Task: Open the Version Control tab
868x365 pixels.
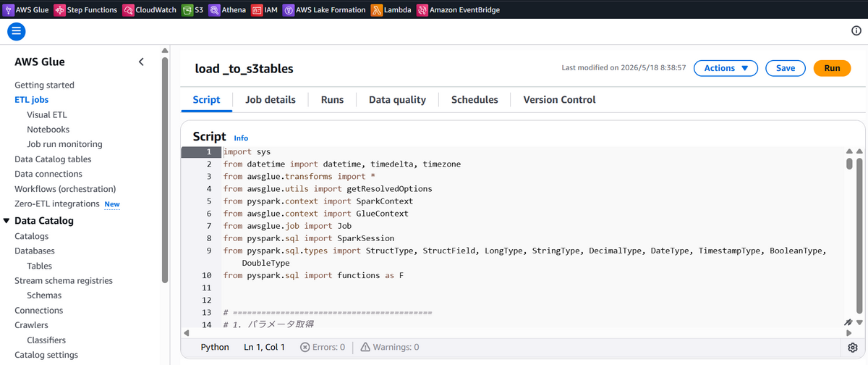Action: coord(559,100)
